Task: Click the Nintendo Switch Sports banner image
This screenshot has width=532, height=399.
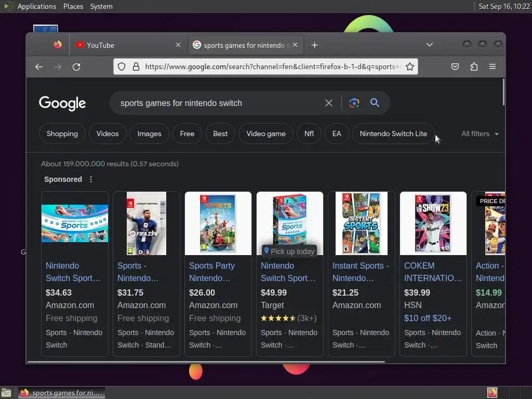Action: tap(75, 223)
